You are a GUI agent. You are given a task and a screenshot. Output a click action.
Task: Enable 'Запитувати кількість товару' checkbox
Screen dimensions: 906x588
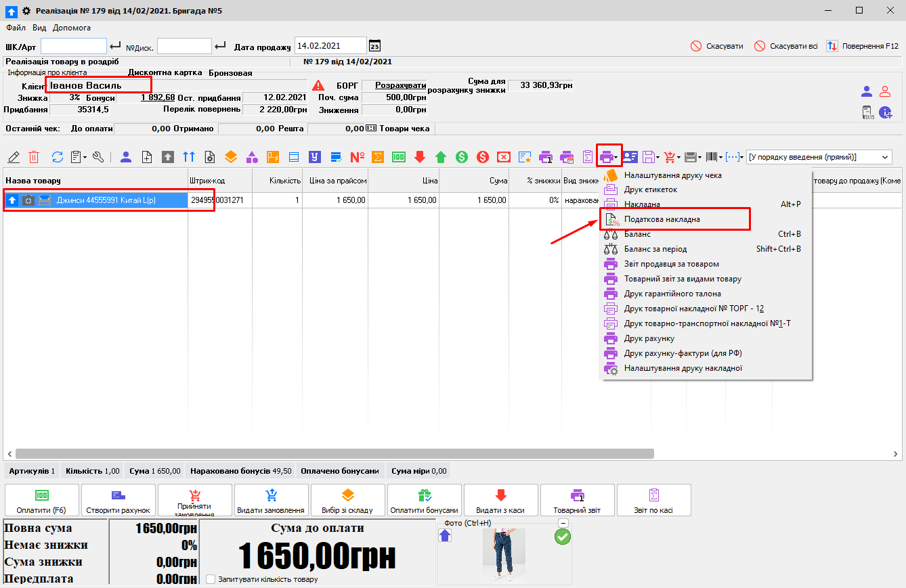pyautogui.click(x=211, y=579)
